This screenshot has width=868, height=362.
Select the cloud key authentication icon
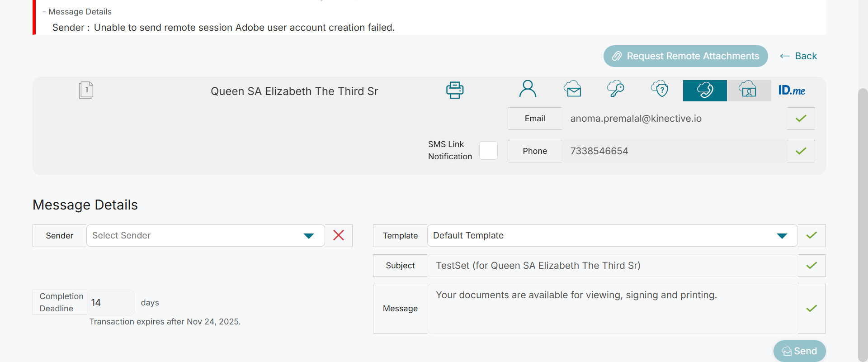click(616, 89)
